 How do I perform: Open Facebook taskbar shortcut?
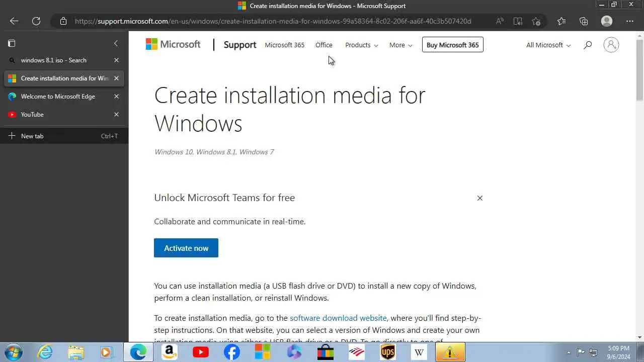pyautogui.click(x=231, y=352)
